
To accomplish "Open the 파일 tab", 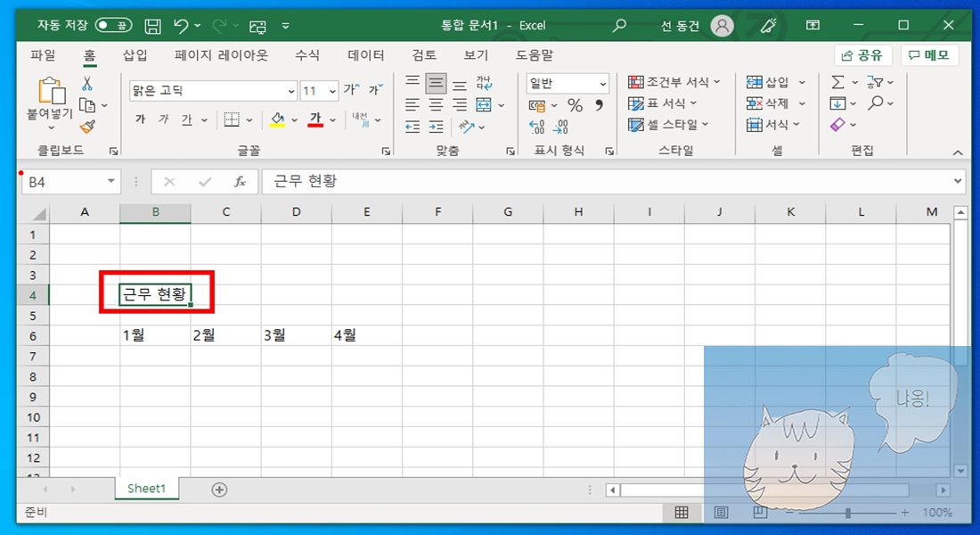I will click(x=43, y=55).
